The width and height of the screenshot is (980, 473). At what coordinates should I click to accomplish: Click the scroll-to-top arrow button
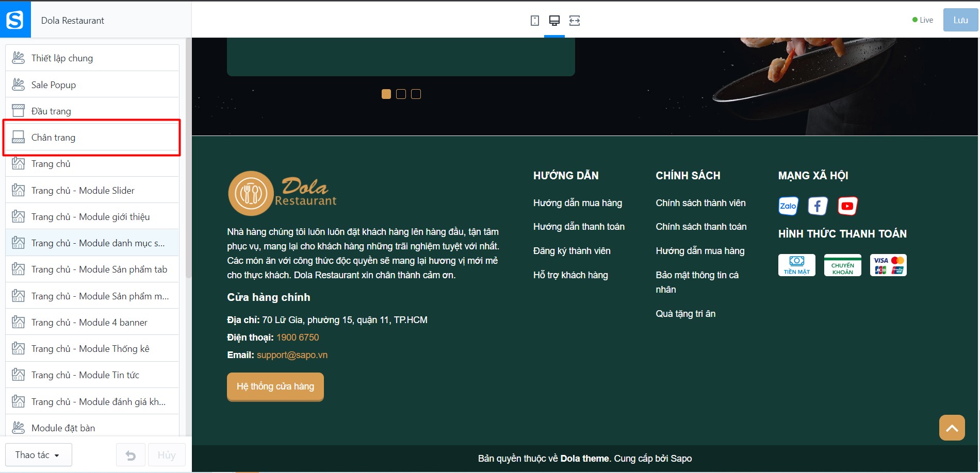[x=952, y=428]
